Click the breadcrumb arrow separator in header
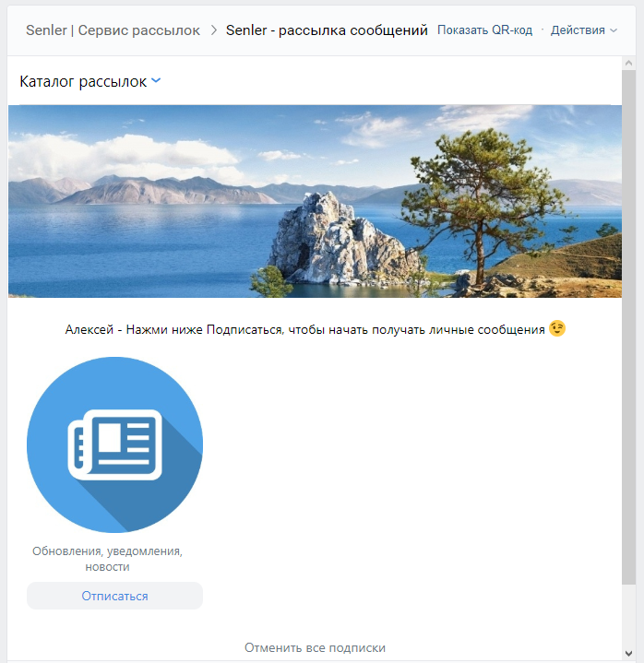 coord(214,30)
